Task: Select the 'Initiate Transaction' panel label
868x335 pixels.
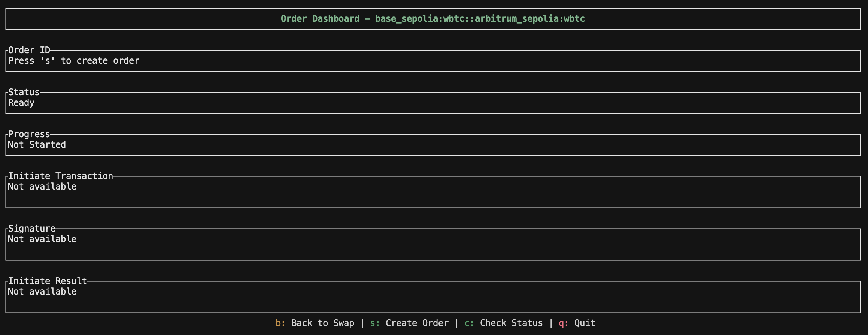Action: click(x=61, y=176)
